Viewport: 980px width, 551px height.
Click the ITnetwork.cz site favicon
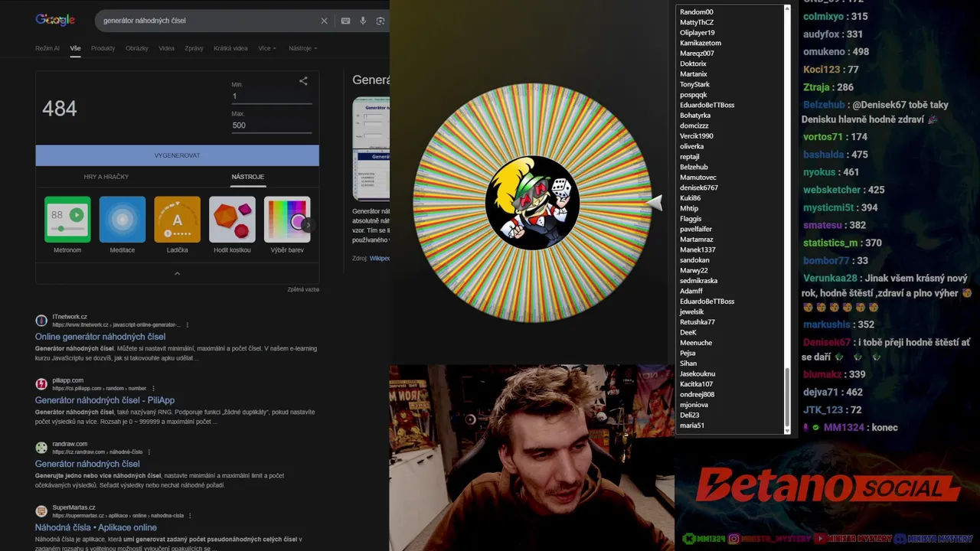pos(41,320)
